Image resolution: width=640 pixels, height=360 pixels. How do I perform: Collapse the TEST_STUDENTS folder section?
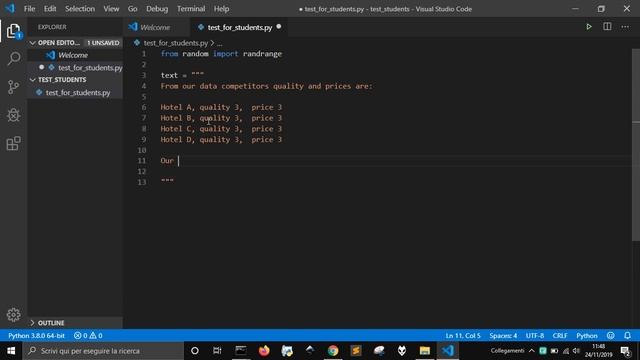point(33,80)
